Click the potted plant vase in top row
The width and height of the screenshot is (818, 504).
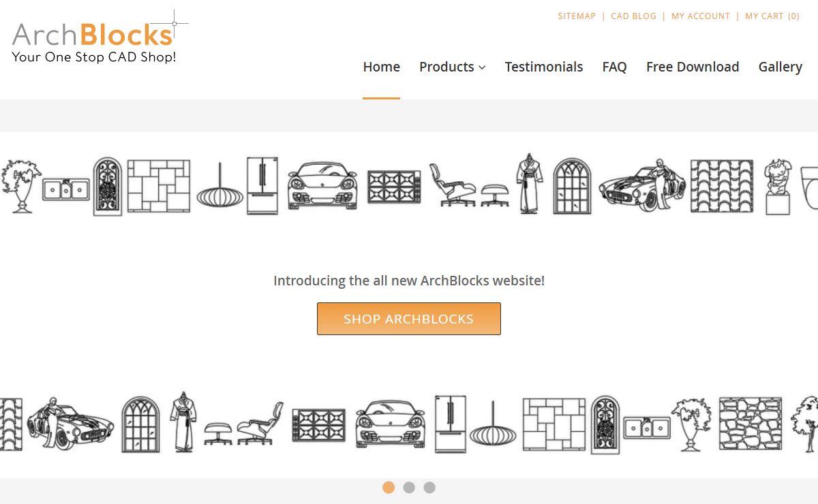20,186
